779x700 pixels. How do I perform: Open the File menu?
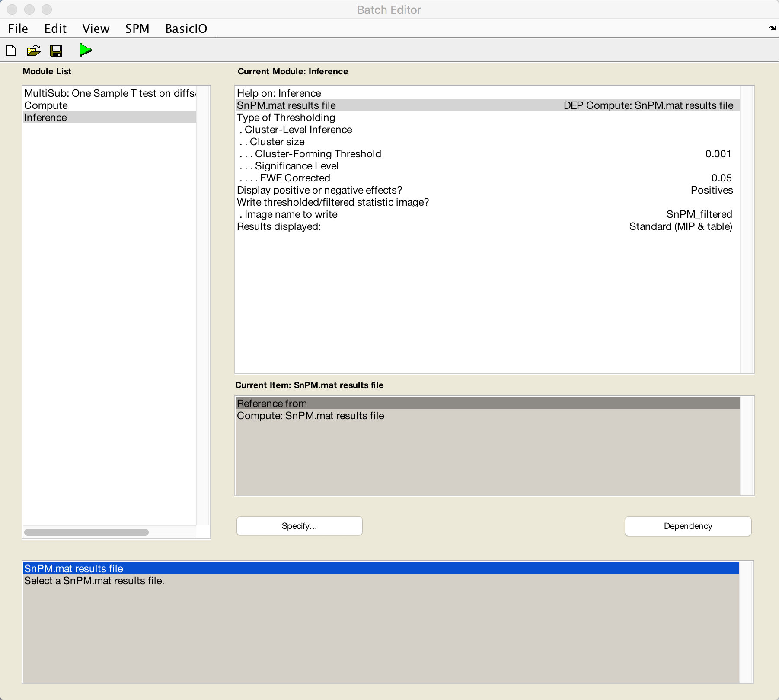point(18,29)
